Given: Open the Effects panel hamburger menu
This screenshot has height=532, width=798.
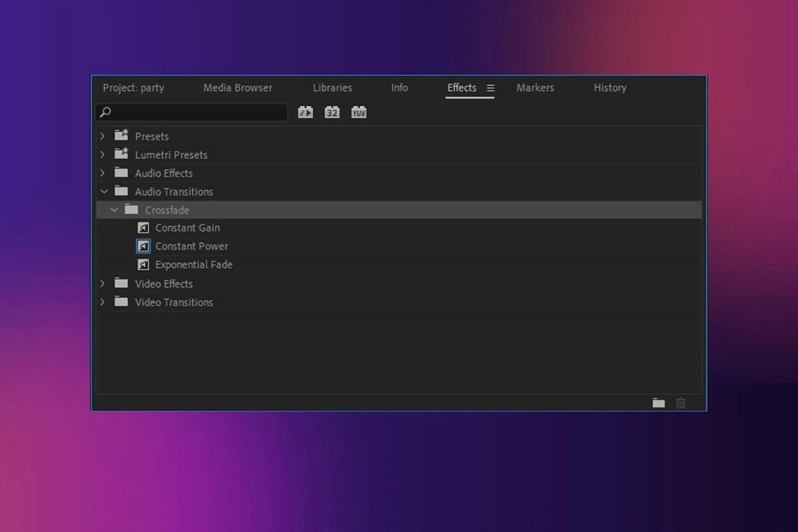Looking at the screenshot, I should click(x=491, y=88).
